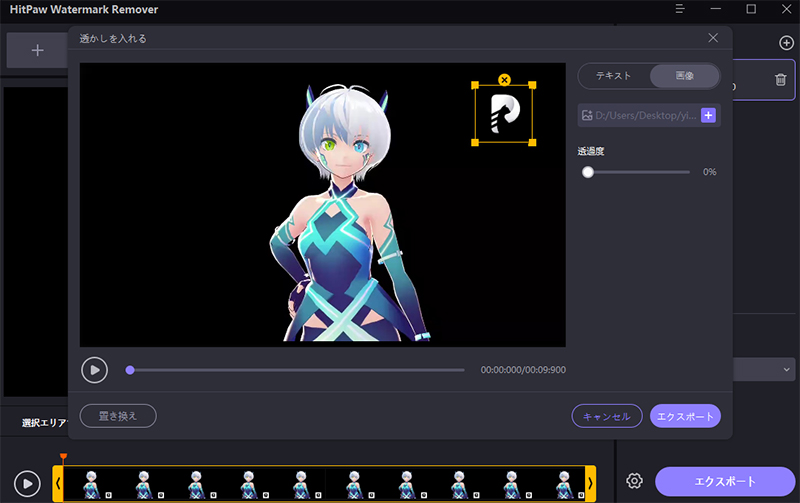The image size is (800, 503).
Task: Switch to the テキスト tab
Action: point(613,76)
